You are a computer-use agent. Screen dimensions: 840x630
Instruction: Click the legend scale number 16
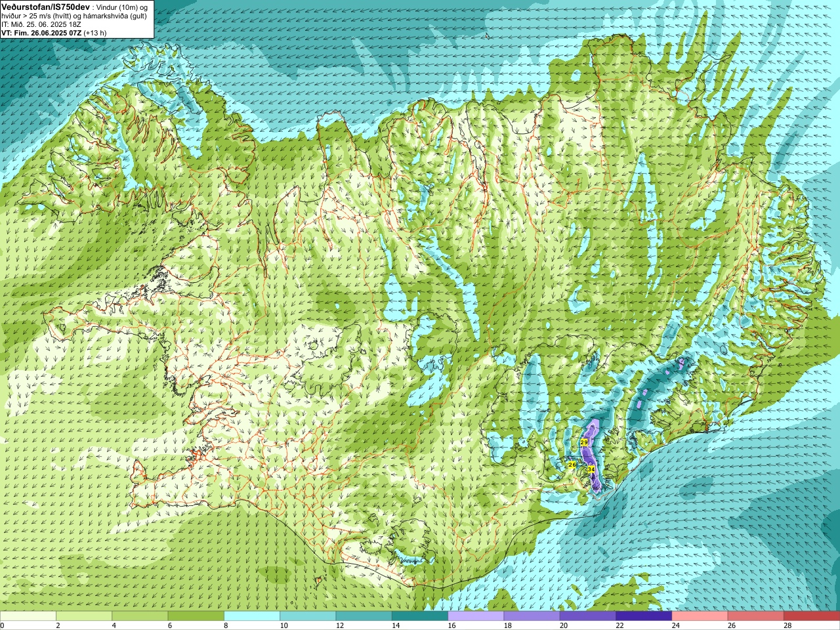point(451,625)
